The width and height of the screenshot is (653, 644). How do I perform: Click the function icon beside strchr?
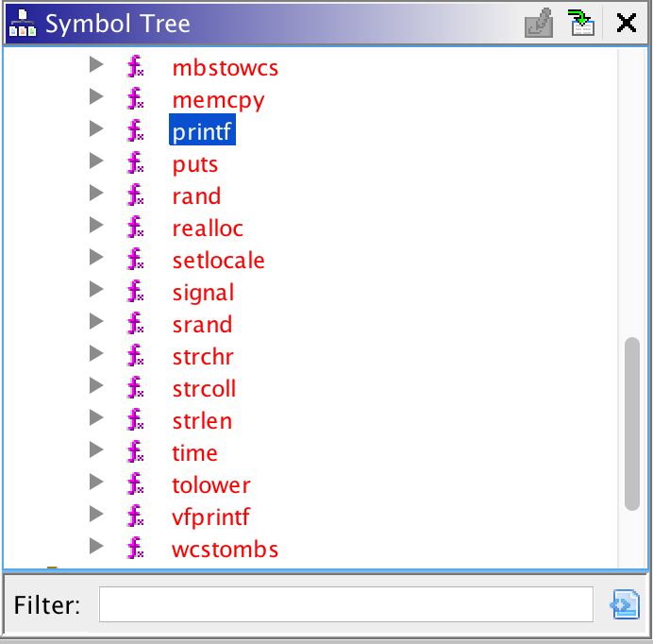[x=136, y=357]
